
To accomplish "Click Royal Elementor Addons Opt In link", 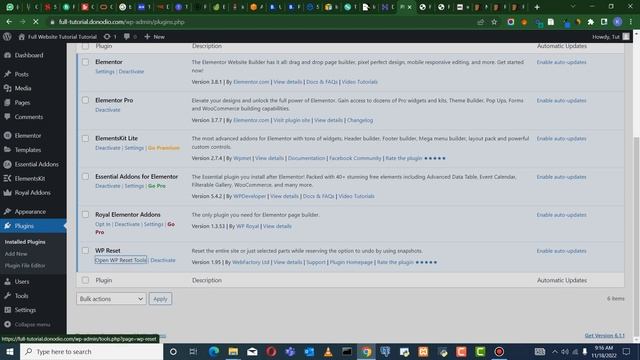I will point(103,224).
